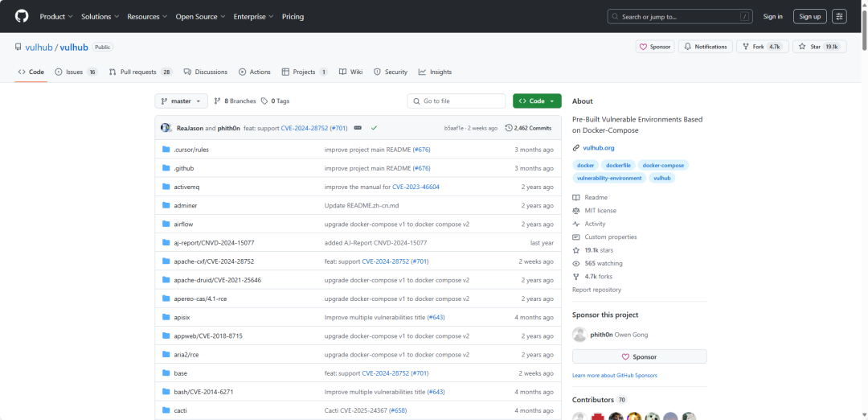Viewport: 868px width, 420px height.
Task: Click the docker-compose topic tag
Action: 663,165
